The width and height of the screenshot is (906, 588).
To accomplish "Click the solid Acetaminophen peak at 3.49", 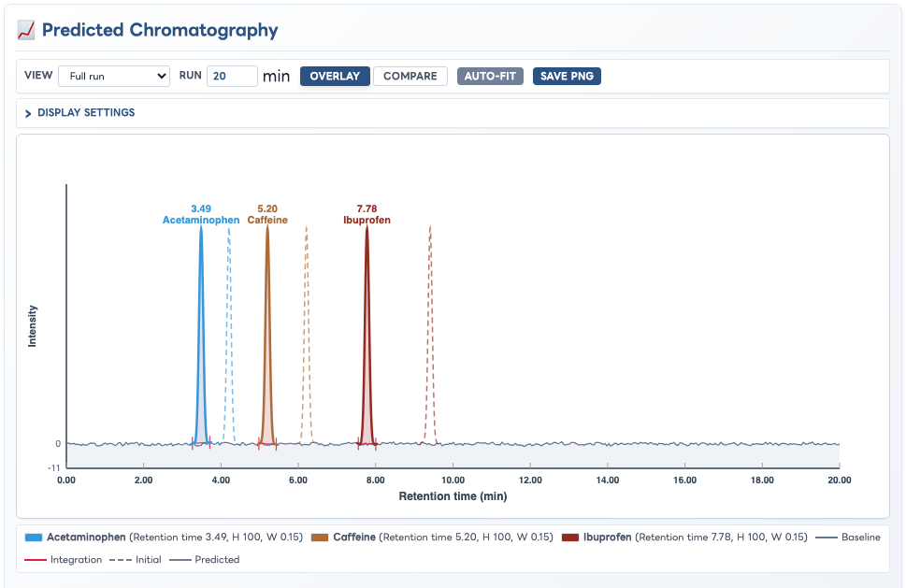I will click(201, 335).
